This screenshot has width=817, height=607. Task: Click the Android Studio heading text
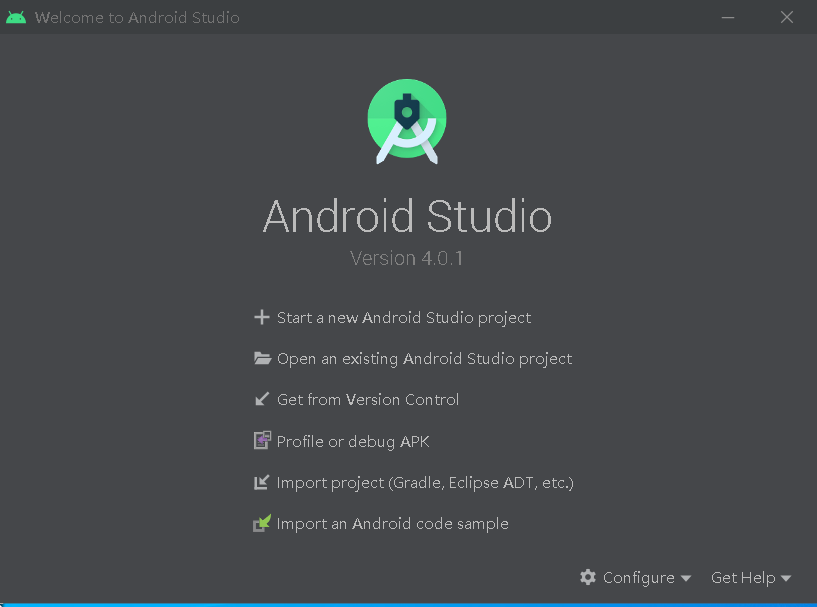tap(407, 216)
